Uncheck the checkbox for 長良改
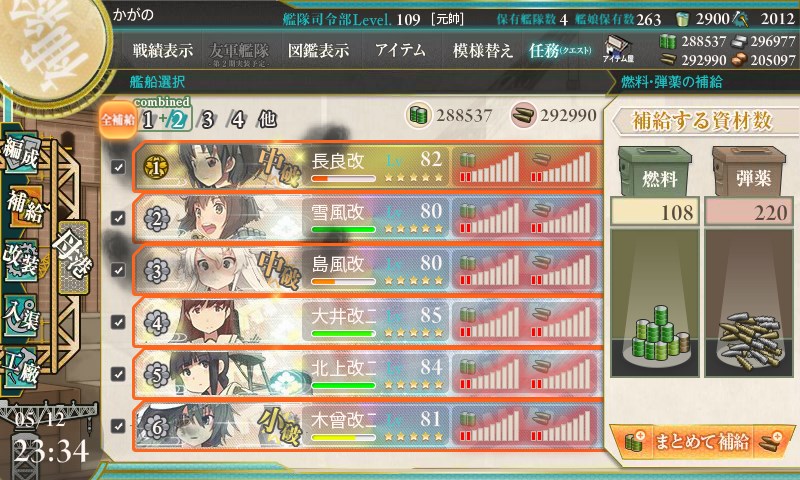800x480 pixels. tap(118, 167)
